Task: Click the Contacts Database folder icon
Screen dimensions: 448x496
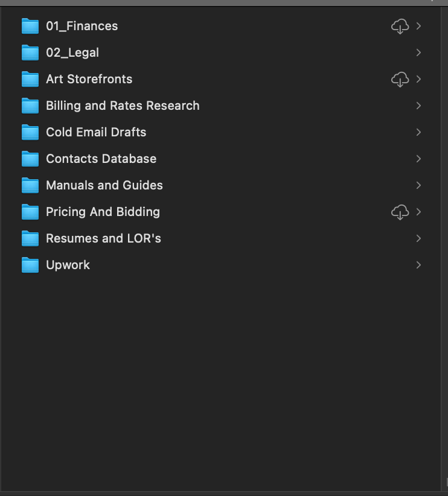Action: (x=30, y=159)
